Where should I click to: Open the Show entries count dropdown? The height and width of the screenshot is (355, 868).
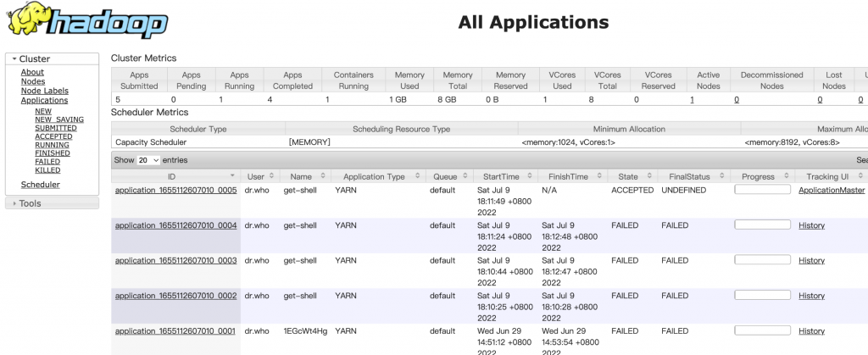(x=148, y=160)
